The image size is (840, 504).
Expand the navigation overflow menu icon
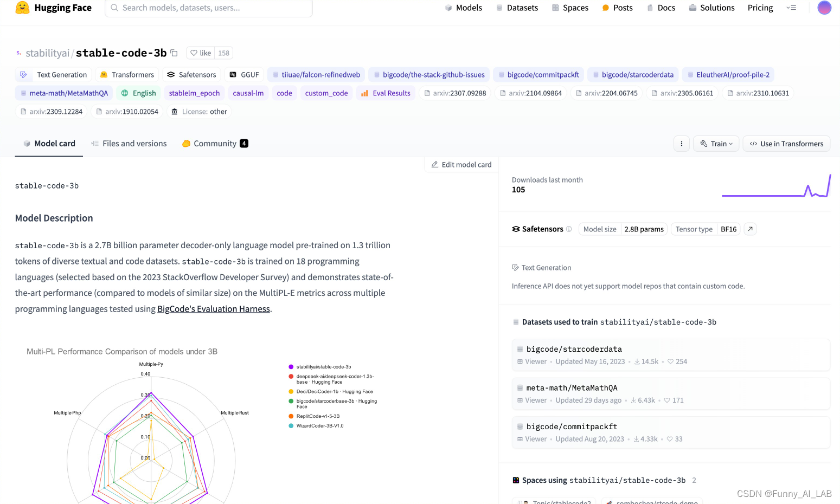click(791, 8)
